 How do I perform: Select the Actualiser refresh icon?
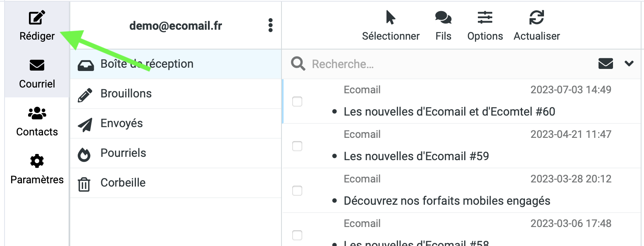(x=536, y=17)
